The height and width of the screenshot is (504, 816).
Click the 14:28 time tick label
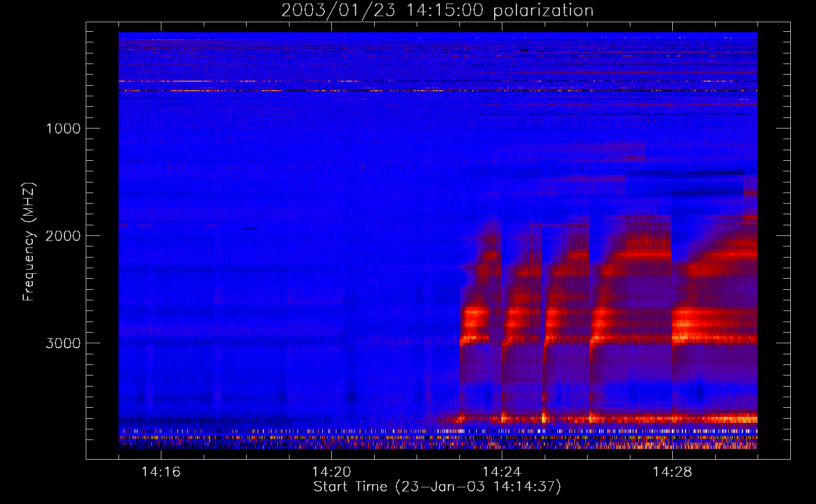point(672,472)
